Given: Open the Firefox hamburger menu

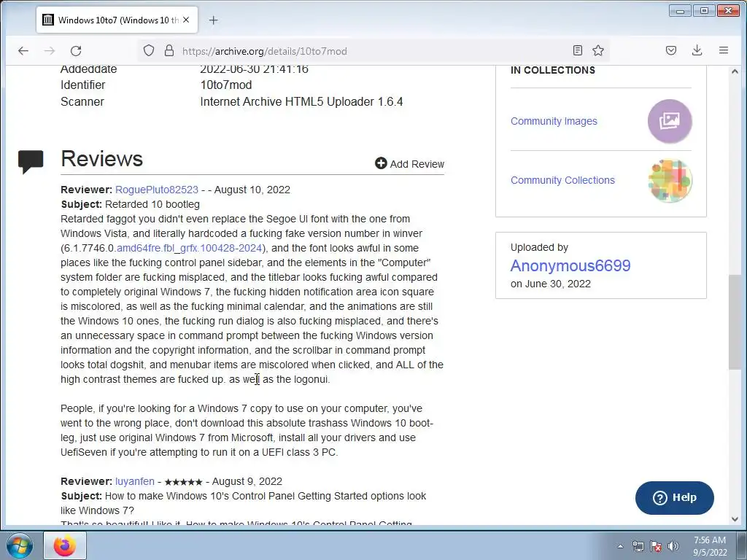Looking at the screenshot, I should click(723, 50).
